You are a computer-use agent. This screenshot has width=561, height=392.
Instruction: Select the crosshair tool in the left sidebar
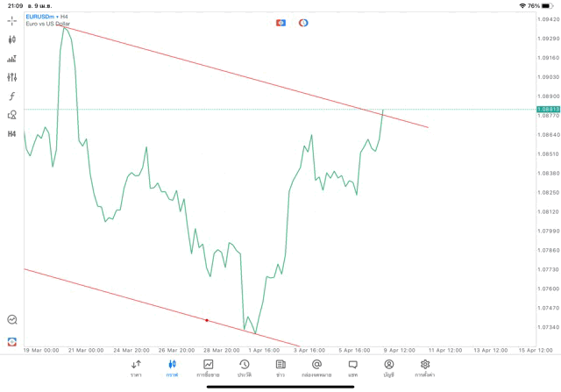click(12, 19)
